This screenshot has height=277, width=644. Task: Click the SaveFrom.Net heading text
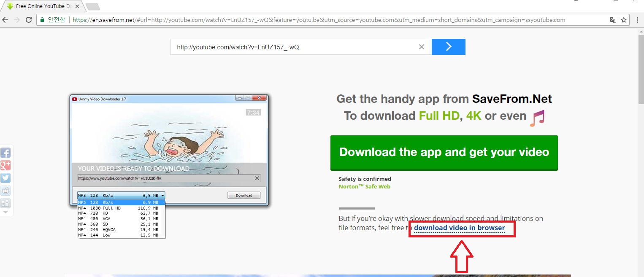click(x=512, y=99)
